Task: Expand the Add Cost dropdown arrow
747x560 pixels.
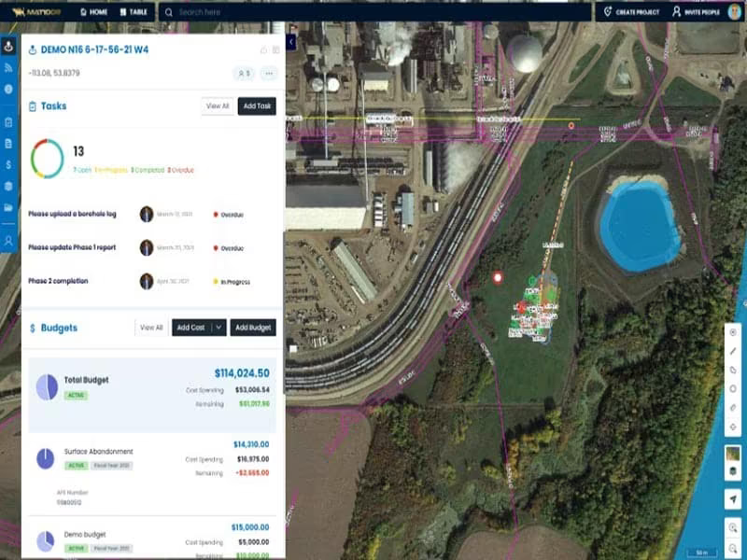Action: pos(218,328)
